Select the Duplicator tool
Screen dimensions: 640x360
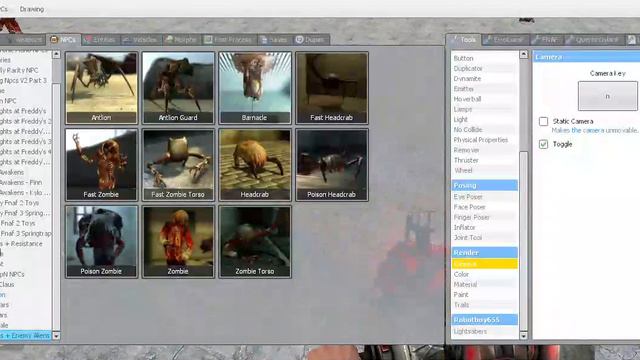pyautogui.click(x=484, y=69)
